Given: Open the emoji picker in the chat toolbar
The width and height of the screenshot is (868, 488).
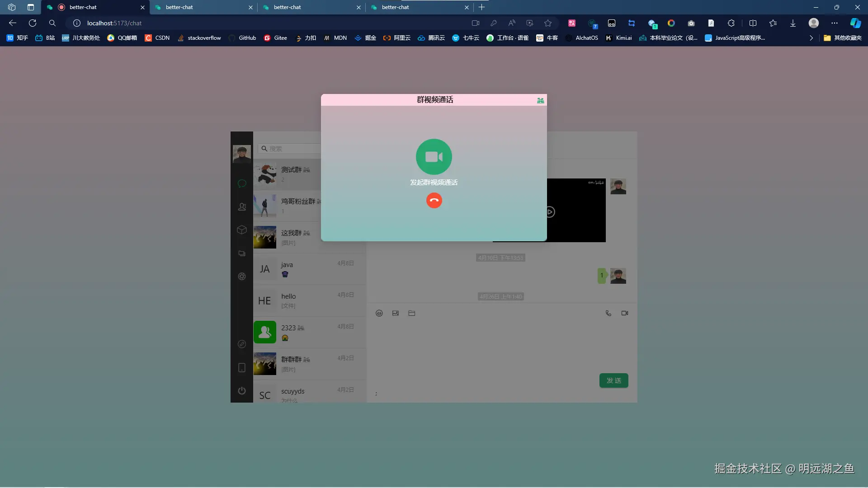Looking at the screenshot, I should (x=379, y=313).
